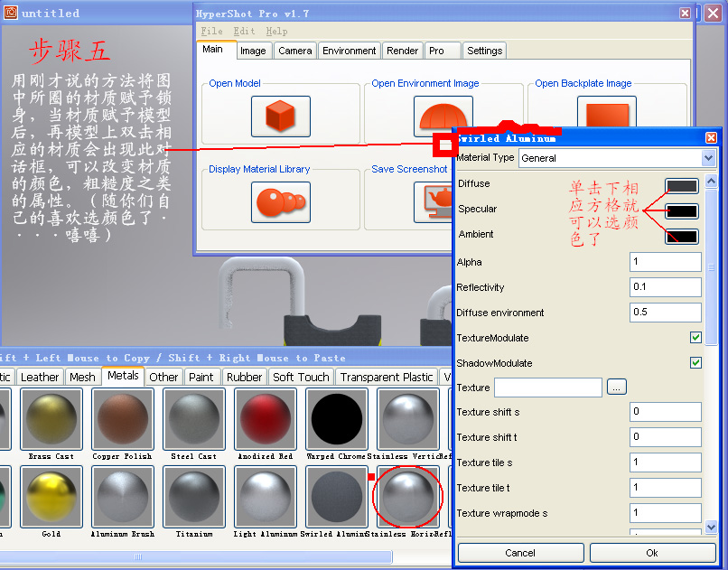Screen dimensions: 728x570
Task: Click the Open Model cube icon
Action: [x=280, y=117]
